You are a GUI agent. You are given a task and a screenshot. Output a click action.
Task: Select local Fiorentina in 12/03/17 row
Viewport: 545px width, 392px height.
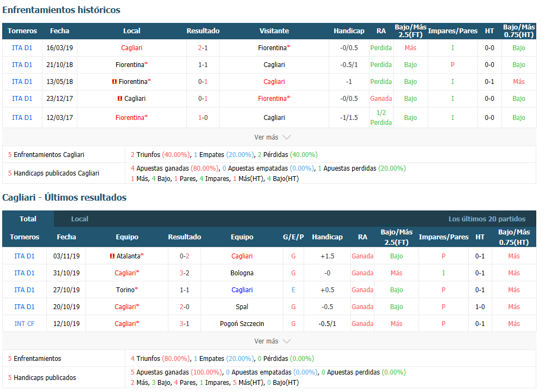[x=132, y=118]
